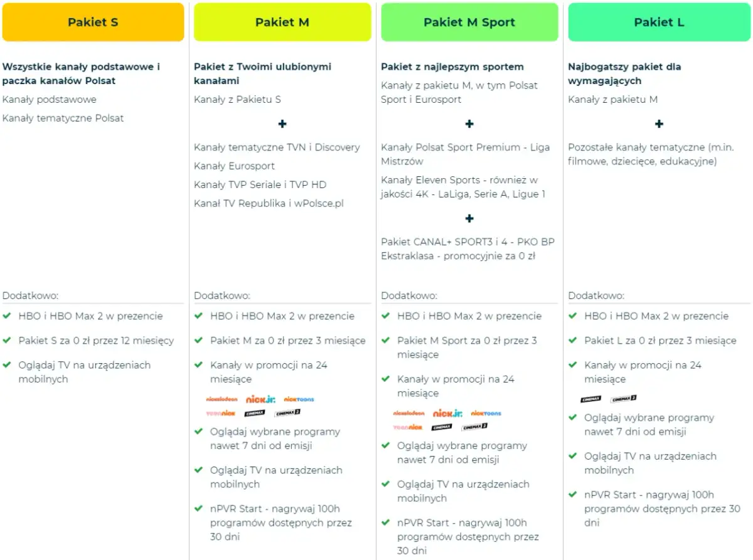The width and height of the screenshot is (753, 560).
Task: Click checkmark beside Pakiet S za 0 zł
Action: coord(7,341)
